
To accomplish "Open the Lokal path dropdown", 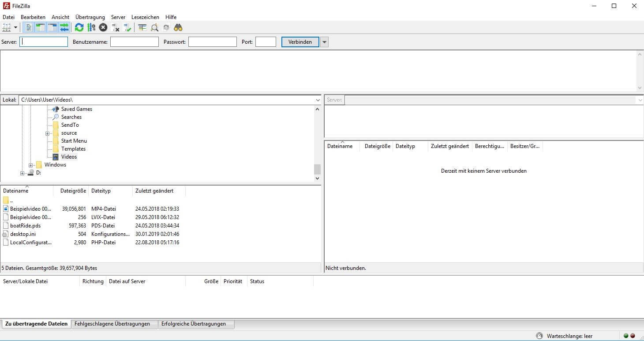I will coord(318,99).
